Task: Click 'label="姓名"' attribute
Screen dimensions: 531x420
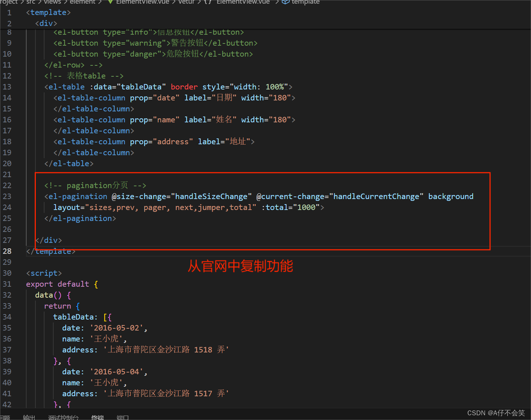Action: 210,120
